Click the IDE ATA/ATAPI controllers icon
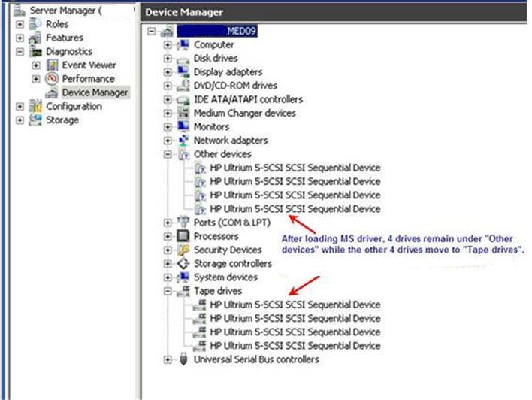532x400 pixels. (x=183, y=100)
